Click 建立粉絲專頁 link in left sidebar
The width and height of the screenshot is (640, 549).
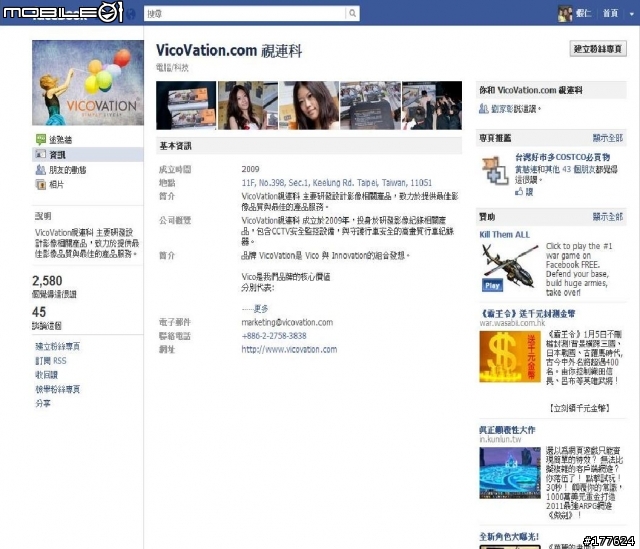(x=58, y=347)
